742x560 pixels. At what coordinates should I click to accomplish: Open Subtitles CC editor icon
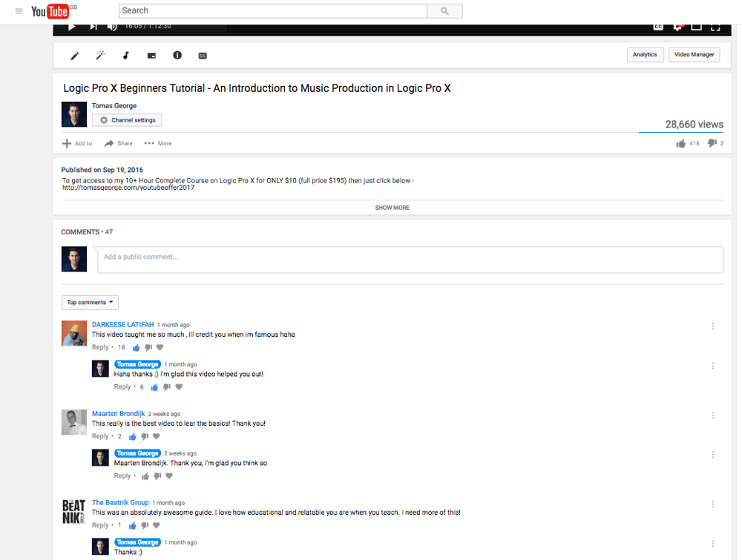click(203, 56)
